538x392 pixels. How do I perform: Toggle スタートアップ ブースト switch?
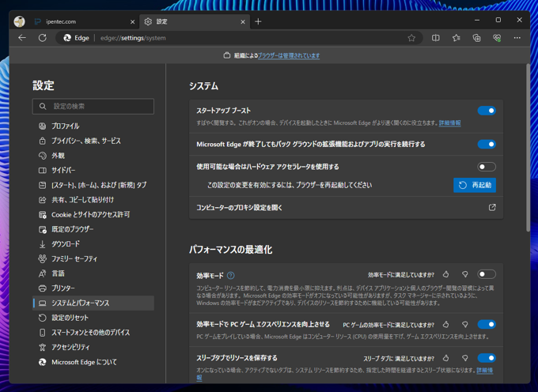pos(487,111)
